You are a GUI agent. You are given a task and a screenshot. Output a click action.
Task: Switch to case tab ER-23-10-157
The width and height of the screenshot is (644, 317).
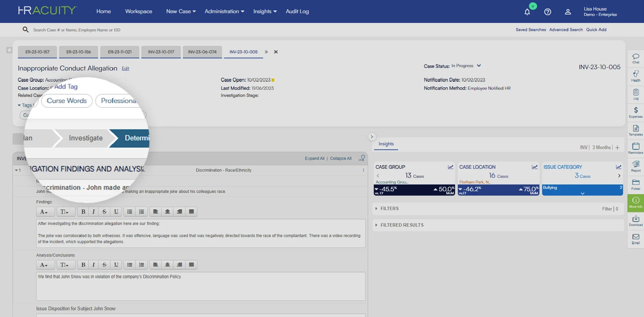[x=37, y=52]
